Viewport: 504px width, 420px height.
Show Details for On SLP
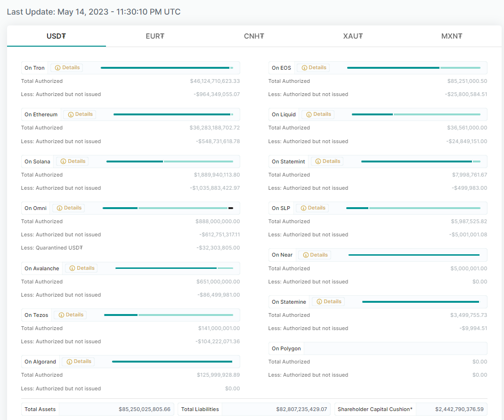tap(313, 208)
